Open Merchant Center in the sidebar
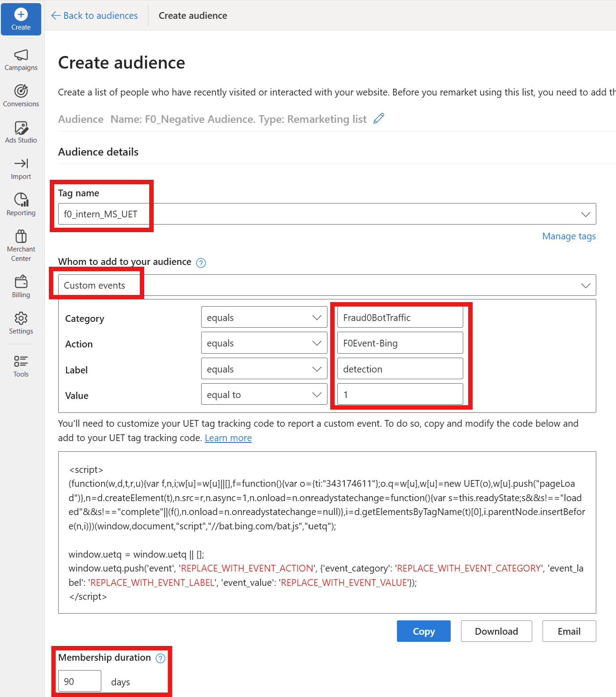616x697 pixels. coord(21,246)
